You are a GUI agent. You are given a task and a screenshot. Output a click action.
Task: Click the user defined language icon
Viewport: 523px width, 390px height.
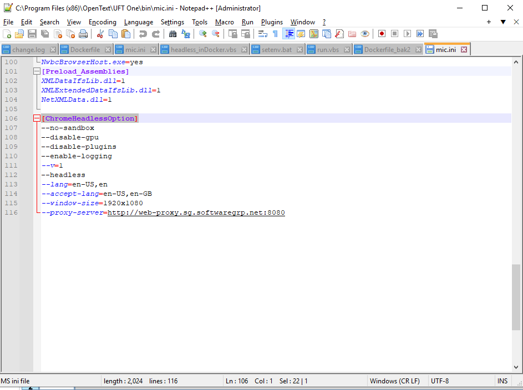point(301,34)
